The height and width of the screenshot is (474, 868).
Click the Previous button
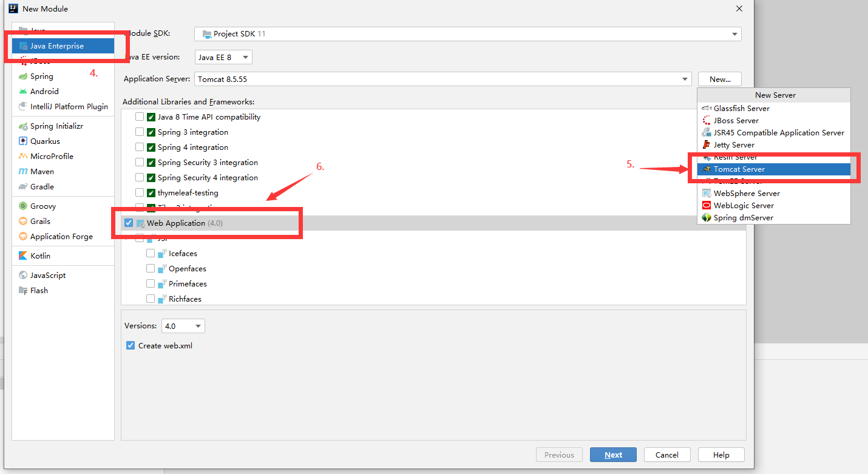(559, 455)
